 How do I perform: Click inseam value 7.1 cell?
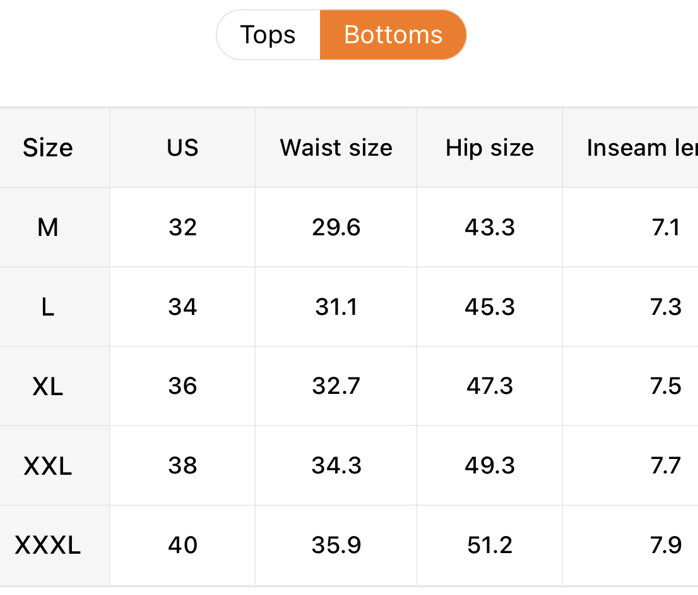665,227
